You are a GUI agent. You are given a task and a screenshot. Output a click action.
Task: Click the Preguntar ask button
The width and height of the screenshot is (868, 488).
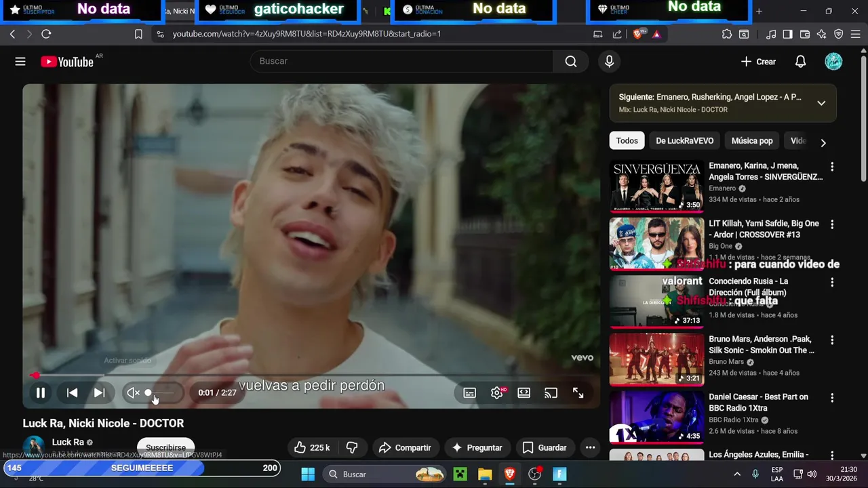[477, 447]
